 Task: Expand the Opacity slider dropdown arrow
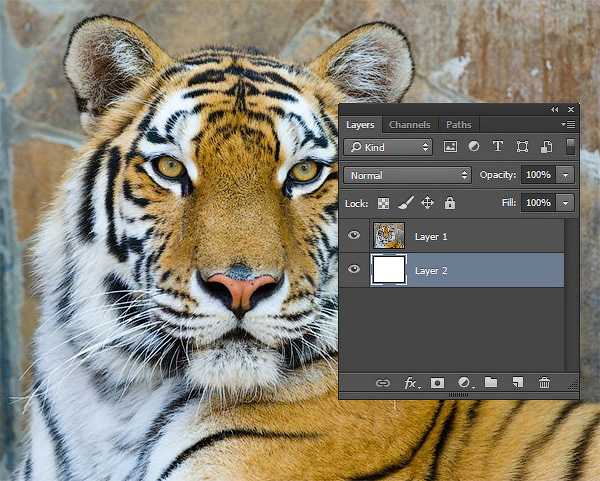[x=566, y=175]
